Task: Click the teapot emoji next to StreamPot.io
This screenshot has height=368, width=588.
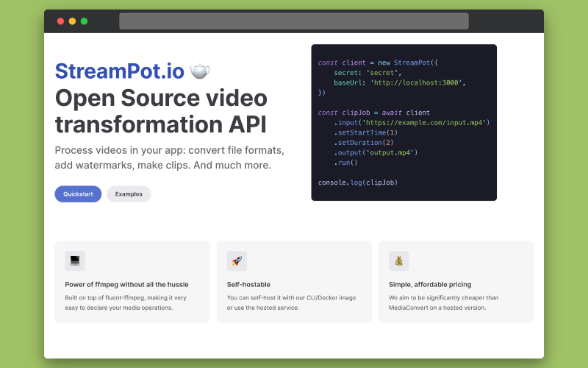Action: pos(200,71)
